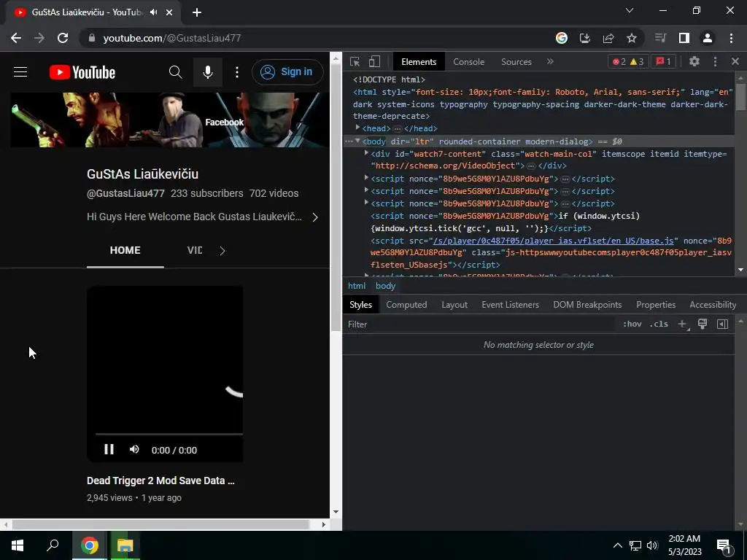
Task: Mute the featured video volume
Action: pyautogui.click(x=134, y=449)
